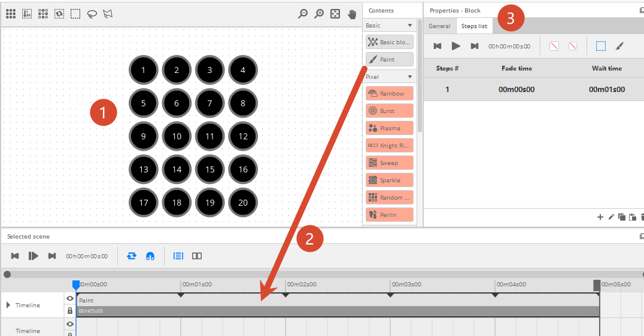Hide the first timeline with eye icon

[x=70, y=298]
